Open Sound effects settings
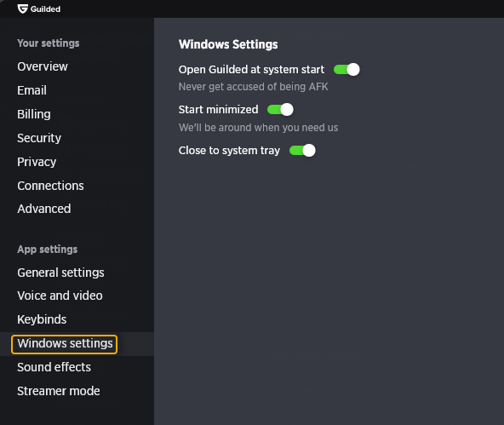The height and width of the screenshot is (425, 504). [54, 367]
